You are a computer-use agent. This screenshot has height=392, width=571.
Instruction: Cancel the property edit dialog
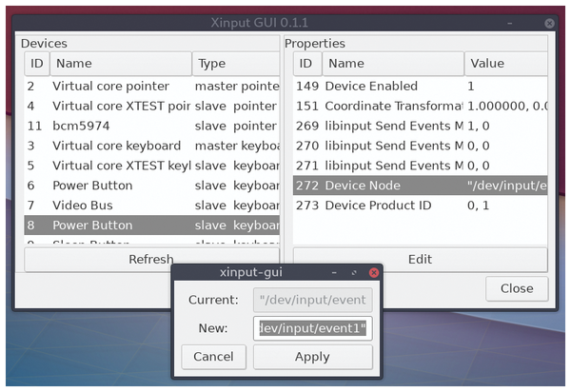pos(214,357)
